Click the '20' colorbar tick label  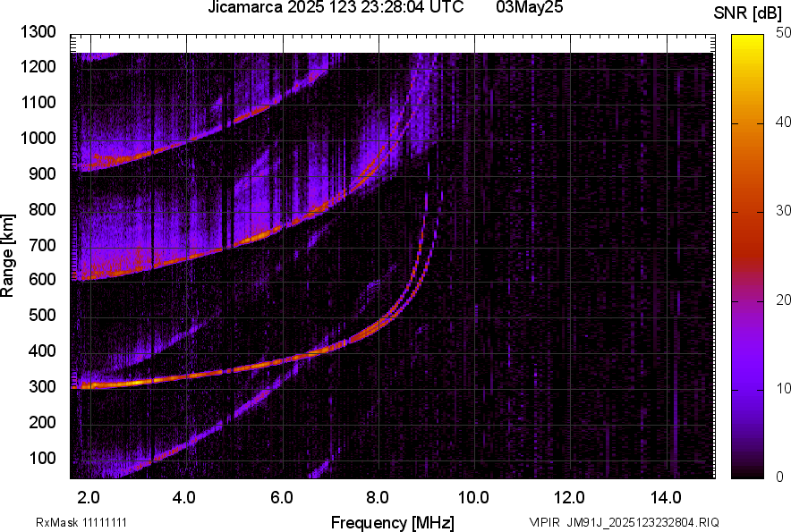point(783,300)
